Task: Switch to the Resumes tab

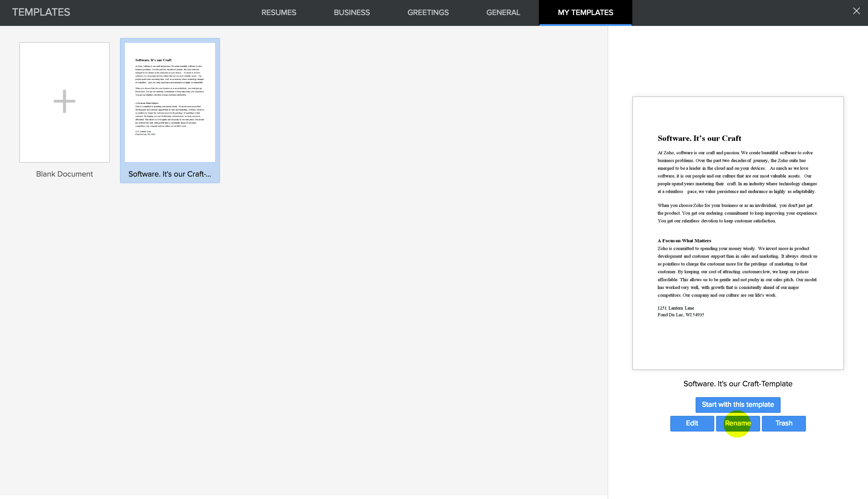Action: pyautogui.click(x=278, y=12)
